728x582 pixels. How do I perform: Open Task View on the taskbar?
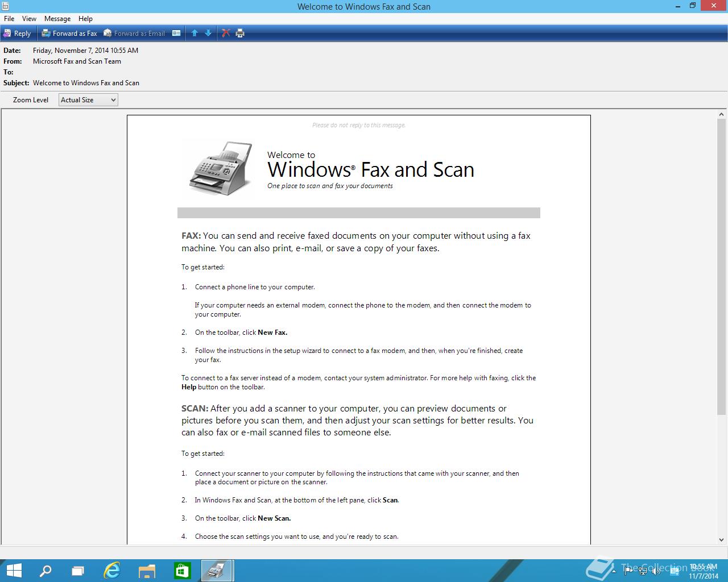78,571
